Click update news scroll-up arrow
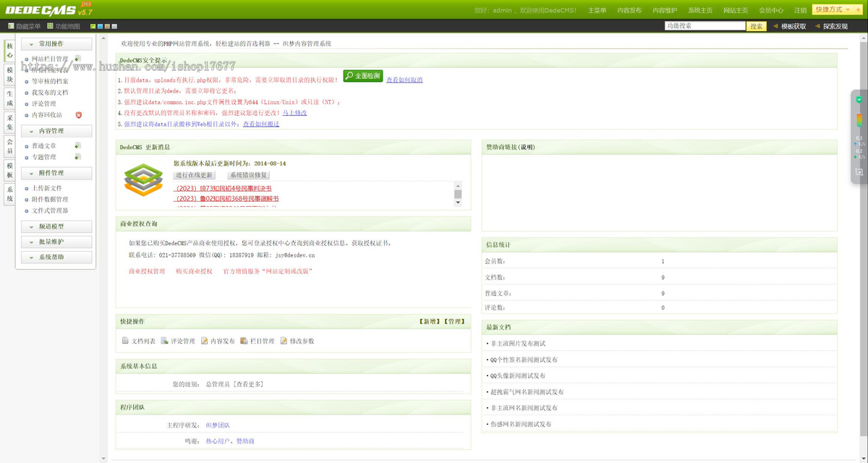 (x=457, y=185)
